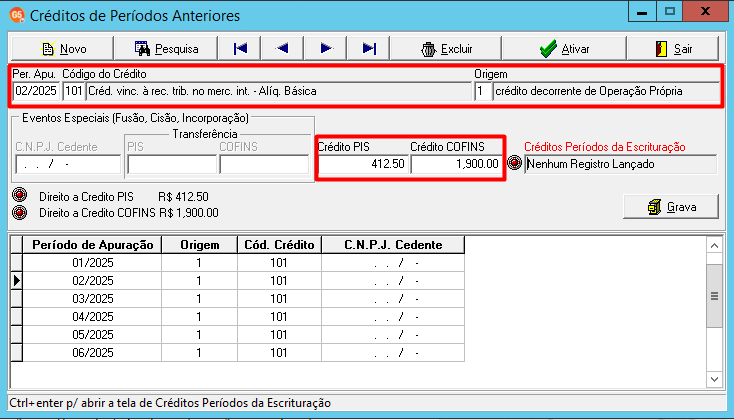Image resolution: width=734 pixels, height=420 pixels.
Task: Click the current row selector arrow
Action: coord(16,280)
